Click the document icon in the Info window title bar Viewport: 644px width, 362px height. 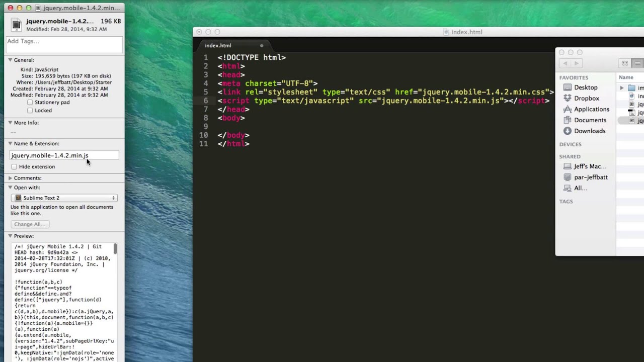click(x=39, y=8)
